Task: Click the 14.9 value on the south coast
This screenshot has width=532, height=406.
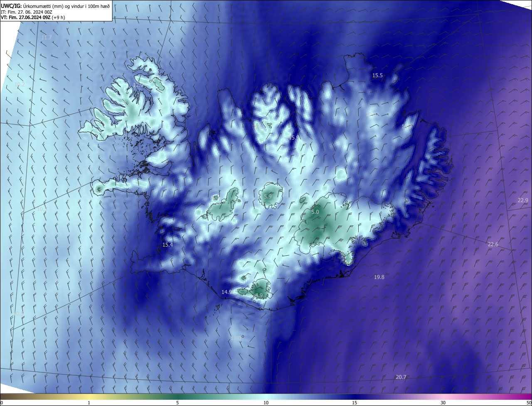Action: coord(227,292)
